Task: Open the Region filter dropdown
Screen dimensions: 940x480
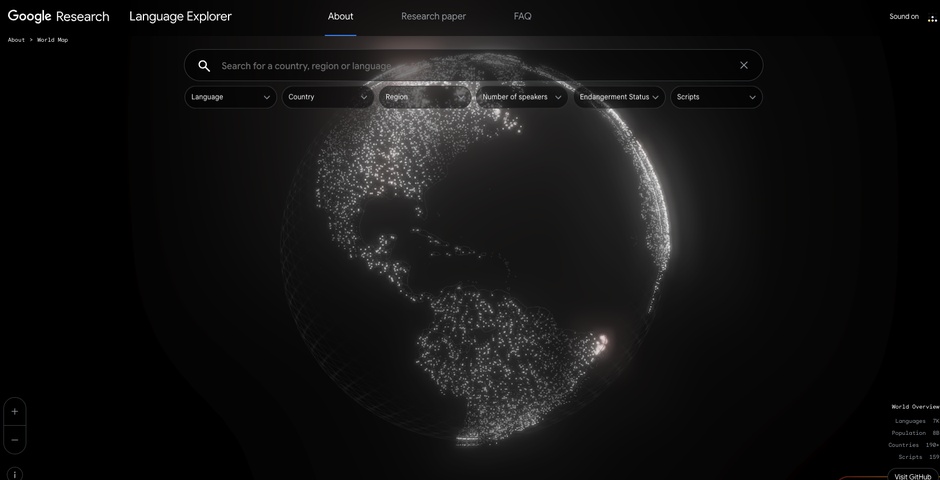Action: pos(425,97)
